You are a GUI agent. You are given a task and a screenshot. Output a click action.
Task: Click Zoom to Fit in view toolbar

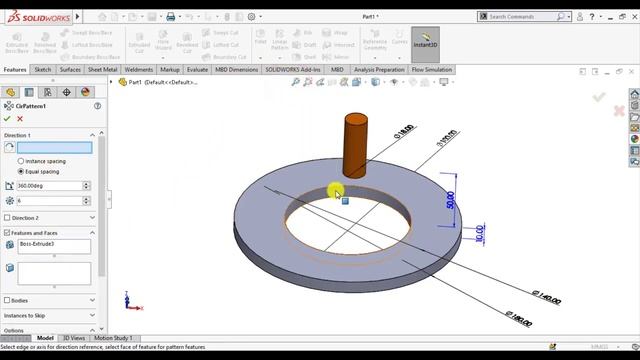(296, 82)
